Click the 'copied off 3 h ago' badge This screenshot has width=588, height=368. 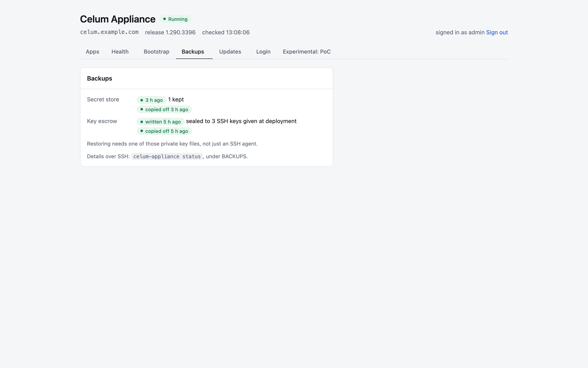[164, 110]
